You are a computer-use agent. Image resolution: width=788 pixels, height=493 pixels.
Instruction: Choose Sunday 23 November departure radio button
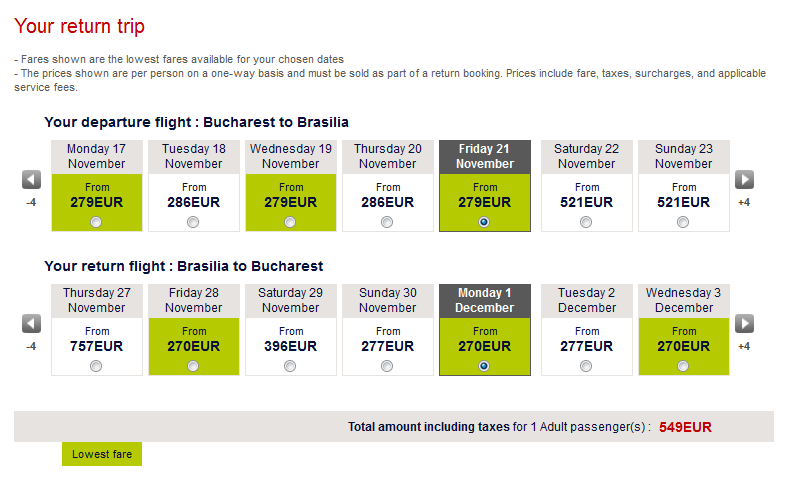click(683, 222)
